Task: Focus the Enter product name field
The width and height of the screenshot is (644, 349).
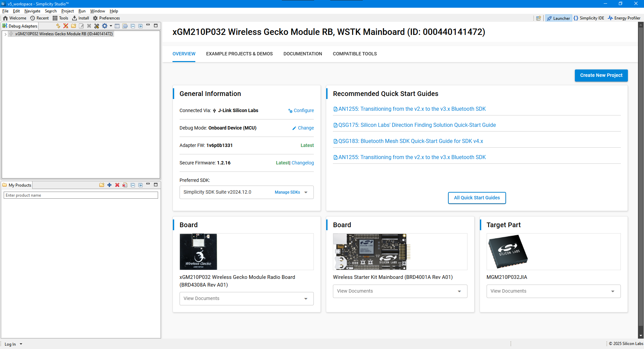Action: 81,195
